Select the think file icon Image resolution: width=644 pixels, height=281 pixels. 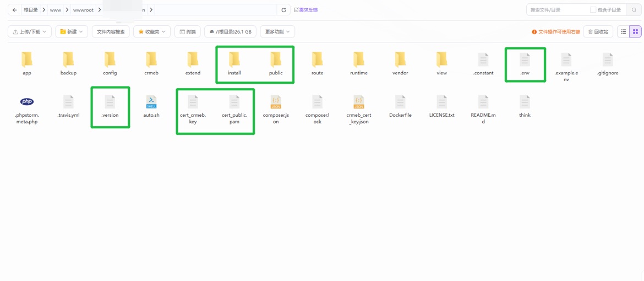[x=525, y=101]
